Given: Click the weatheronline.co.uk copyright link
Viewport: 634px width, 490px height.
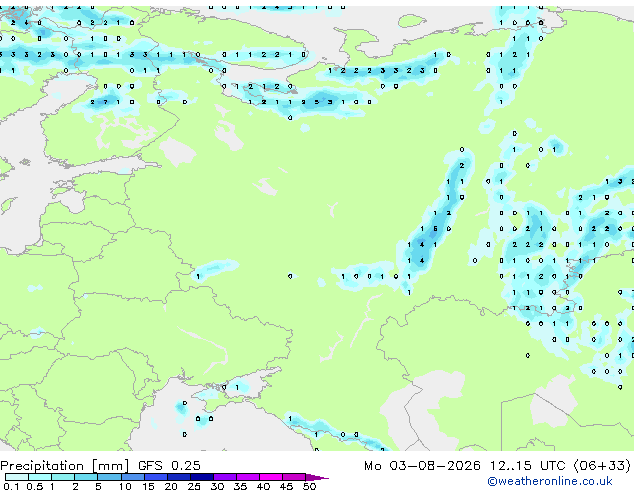Looking at the screenshot, I should click(x=550, y=481).
